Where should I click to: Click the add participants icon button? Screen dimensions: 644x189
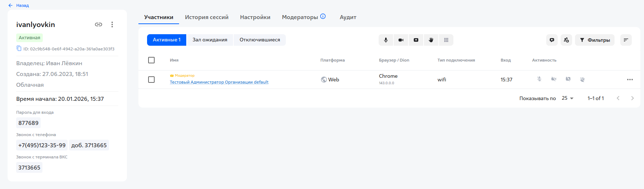pos(566,40)
